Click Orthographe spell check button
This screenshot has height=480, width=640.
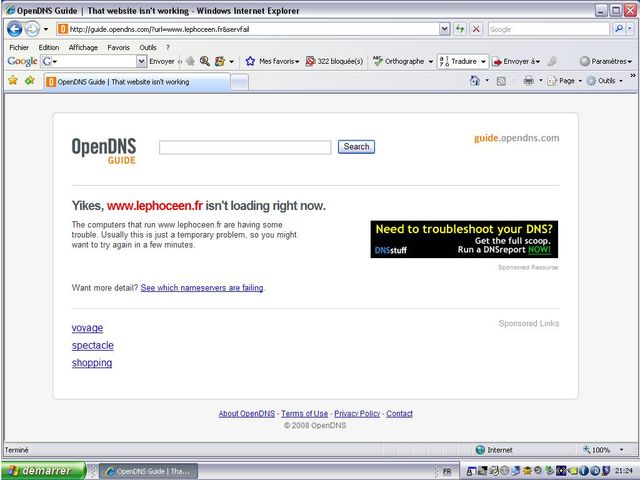(x=398, y=61)
